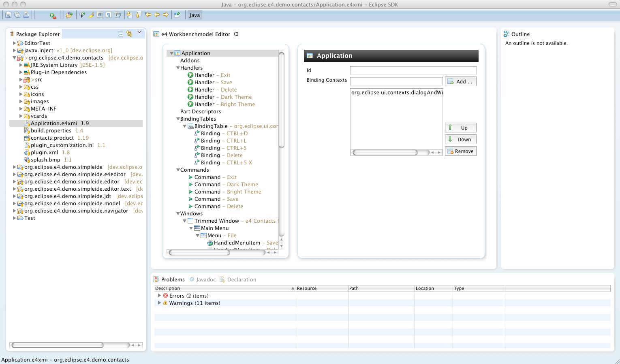This screenshot has height=364, width=620.
Task: Click the Forward navigation arrow
Action: coord(166,15)
